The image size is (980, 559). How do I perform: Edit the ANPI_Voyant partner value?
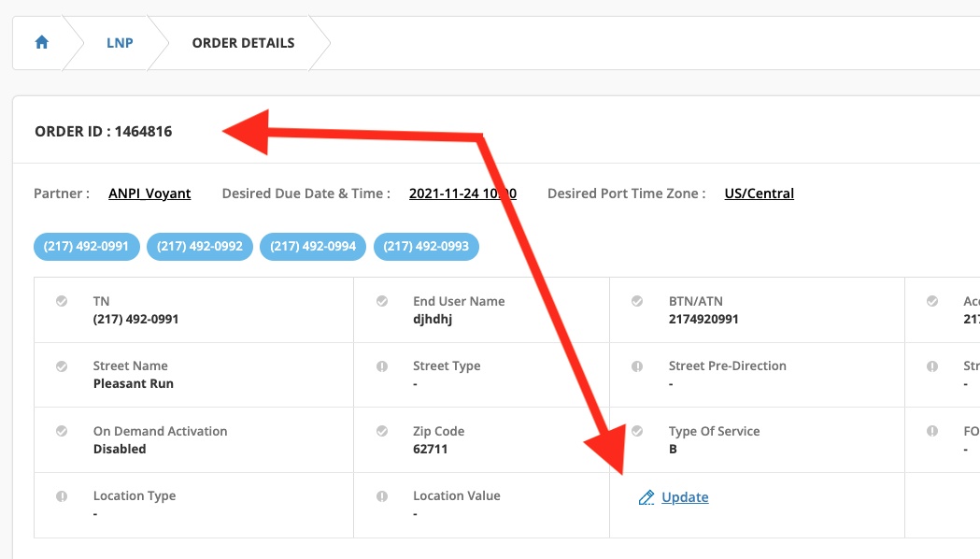pos(149,193)
